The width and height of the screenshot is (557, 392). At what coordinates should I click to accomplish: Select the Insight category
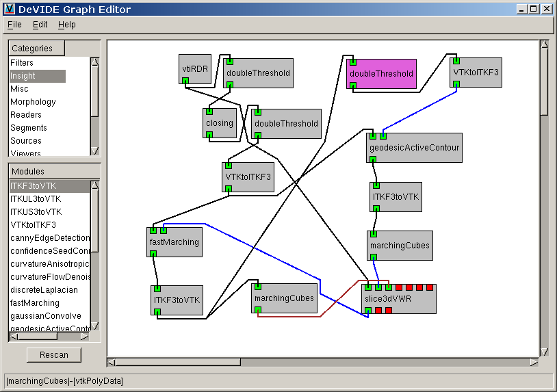tap(38, 76)
